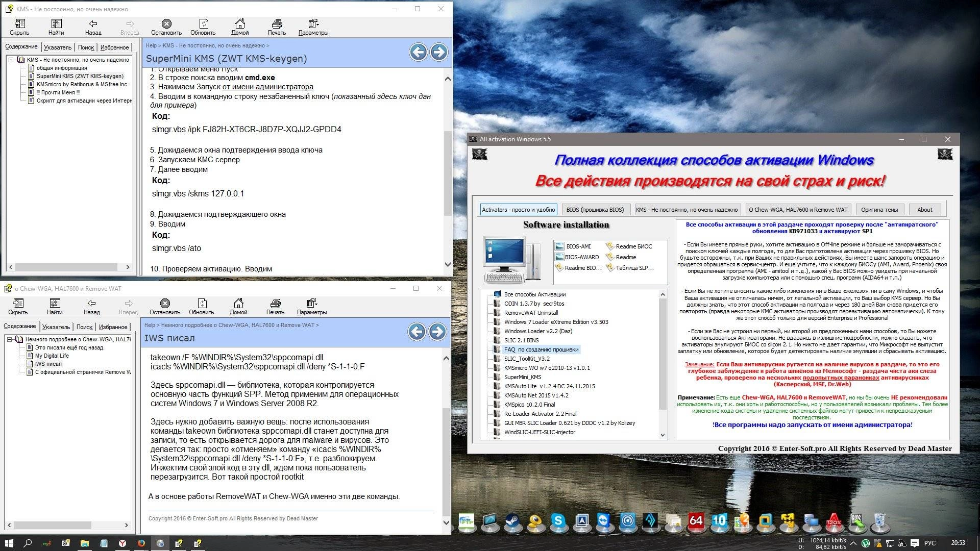The width and height of the screenshot is (980, 551).
Task: Click Печать in the Chew-WGA help window toolbar
Action: click(275, 307)
